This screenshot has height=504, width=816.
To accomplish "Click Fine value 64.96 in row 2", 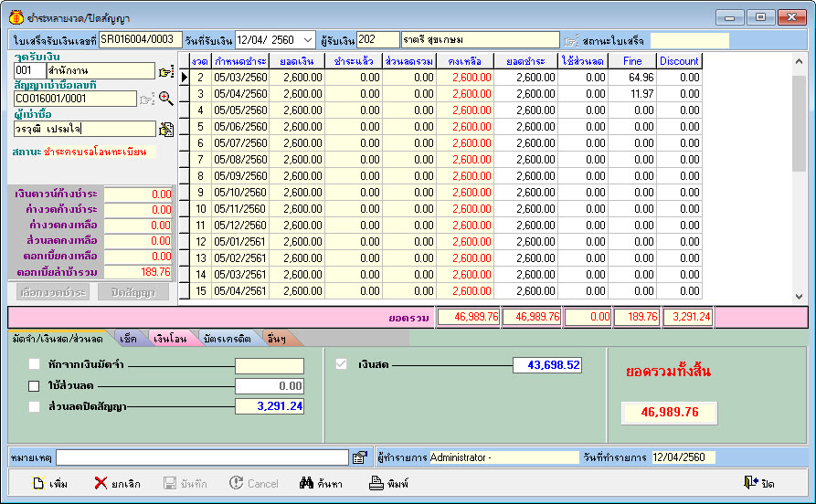I will pyautogui.click(x=632, y=78).
